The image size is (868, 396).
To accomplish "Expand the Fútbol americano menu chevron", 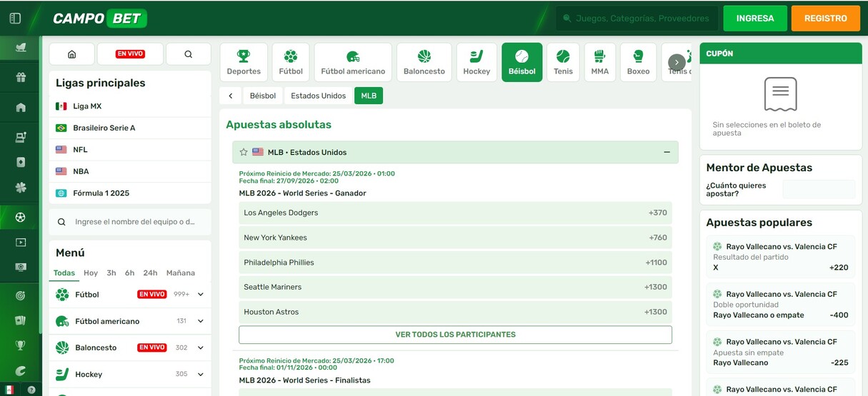I will [201, 321].
